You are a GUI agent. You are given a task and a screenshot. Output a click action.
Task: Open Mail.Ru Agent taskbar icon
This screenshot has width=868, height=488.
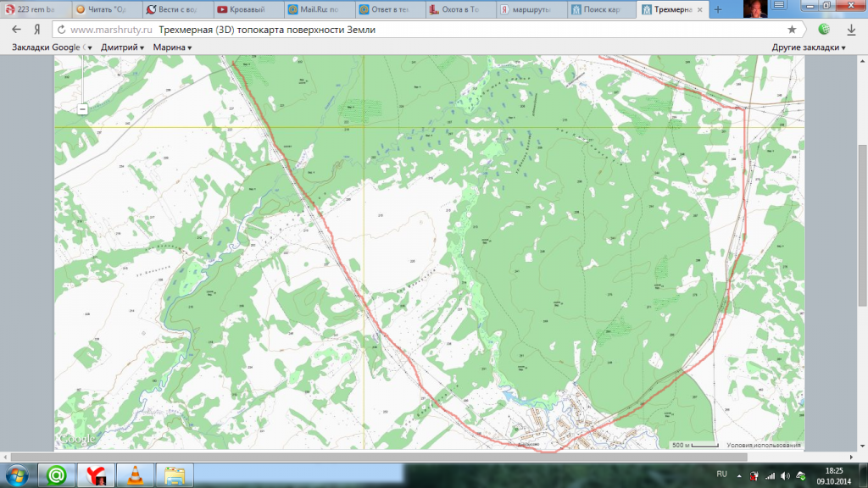[56, 474]
